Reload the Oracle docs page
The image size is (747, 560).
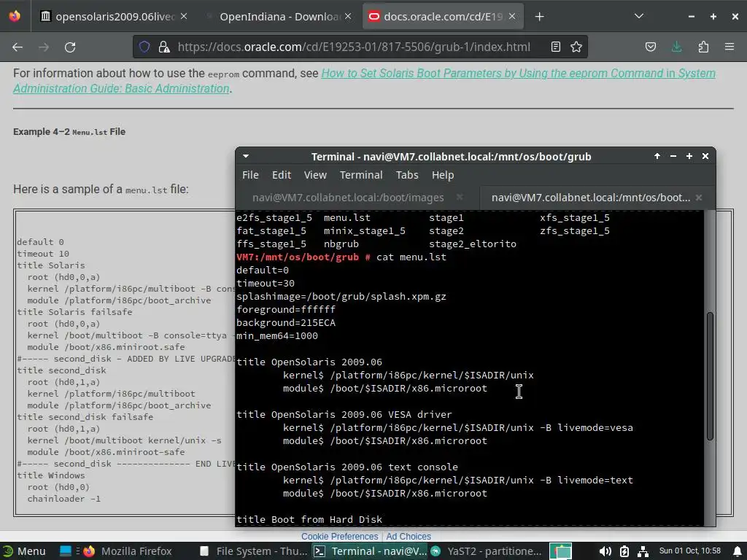tap(70, 47)
